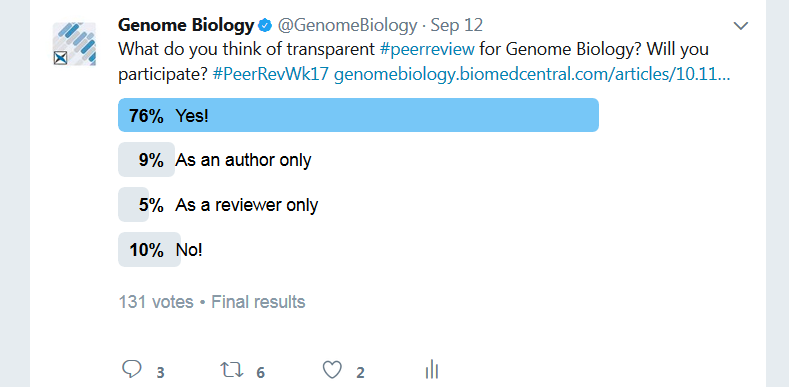This screenshot has width=789, height=387.
Task: Click the reply count number 3
Action: coord(160,373)
